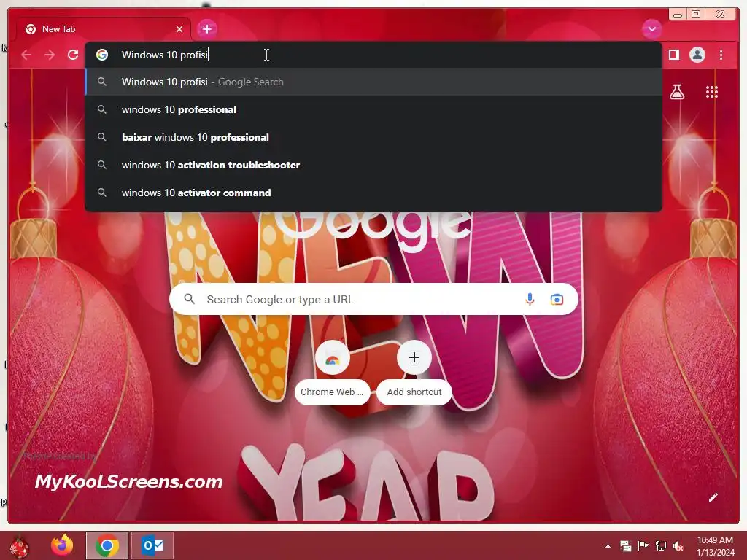Launch Firefox from the taskbar
Viewport: 747px width, 560px height.
tap(63, 545)
